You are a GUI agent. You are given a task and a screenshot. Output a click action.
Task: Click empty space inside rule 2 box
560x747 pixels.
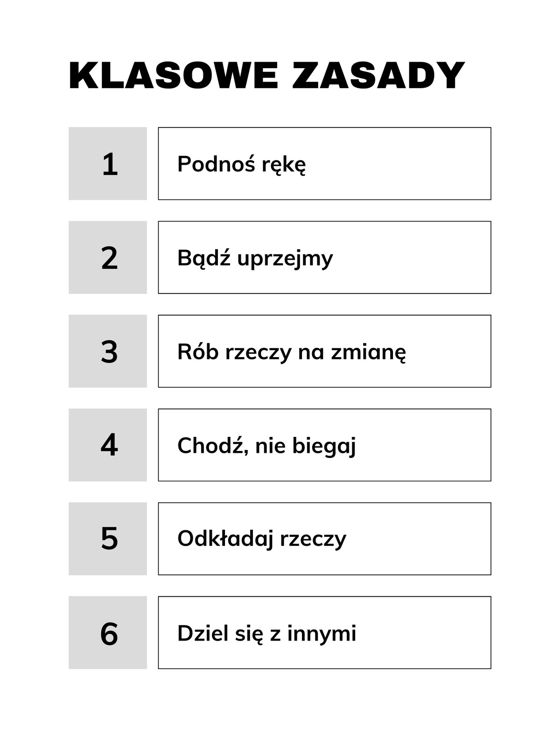coord(415,257)
